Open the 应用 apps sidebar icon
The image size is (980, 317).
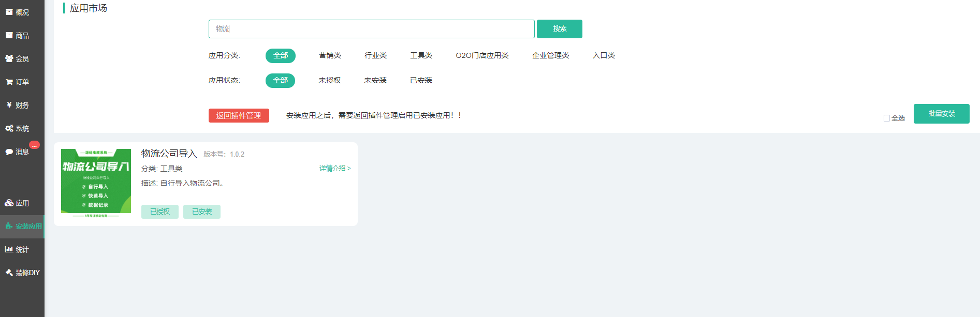click(x=9, y=203)
